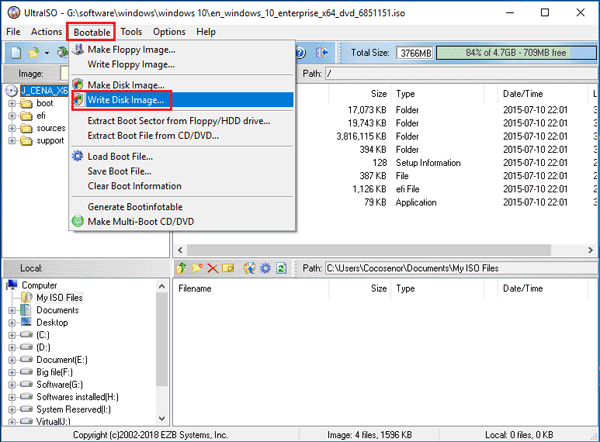Expand the (C:) drive node
600x442 pixels.
pyautogui.click(x=12, y=335)
